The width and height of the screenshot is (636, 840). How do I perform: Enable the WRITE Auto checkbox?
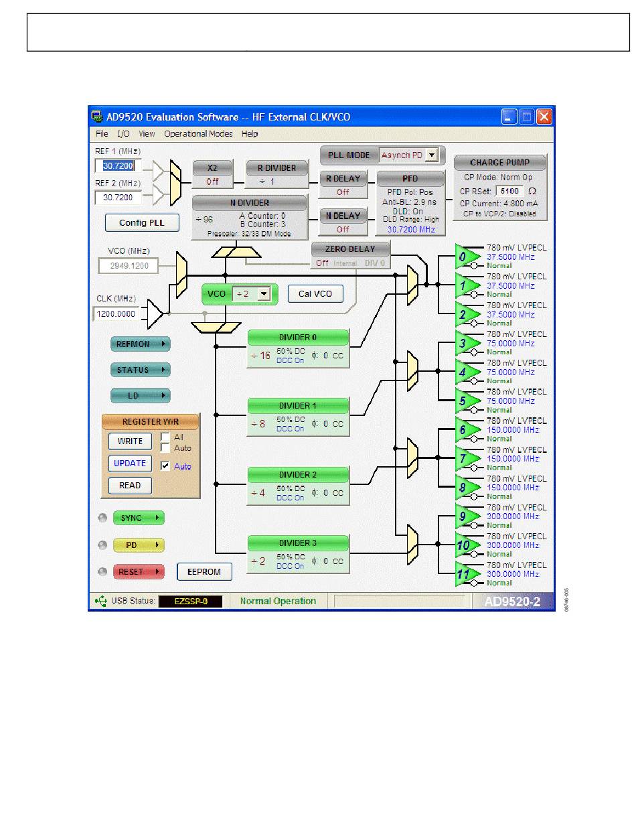(165, 447)
